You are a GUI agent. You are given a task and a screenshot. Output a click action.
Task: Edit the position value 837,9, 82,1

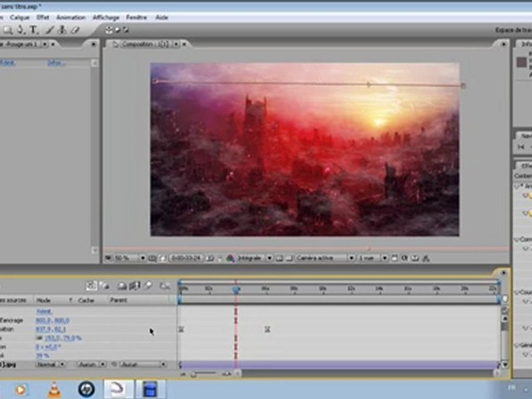50,329
